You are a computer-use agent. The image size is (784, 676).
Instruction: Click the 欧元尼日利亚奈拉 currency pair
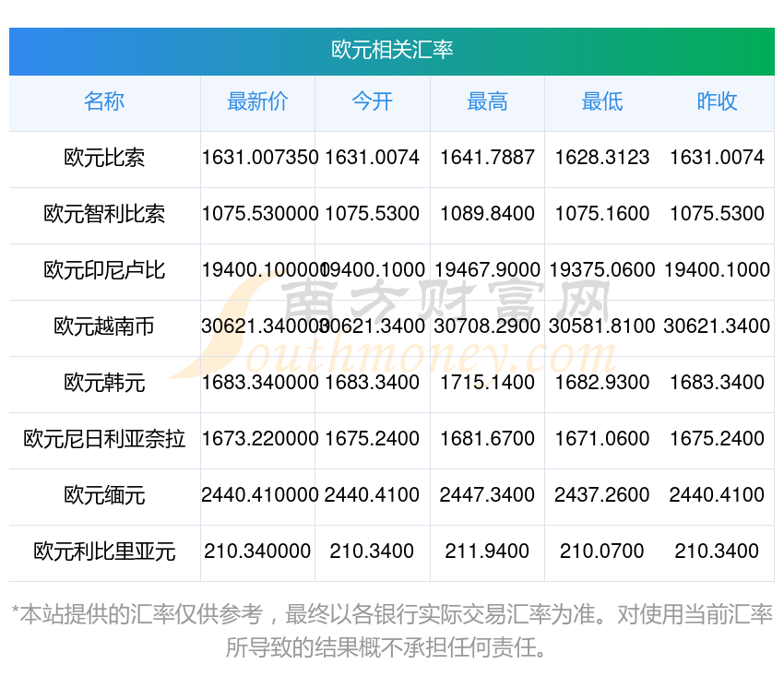tap(104, 439)
